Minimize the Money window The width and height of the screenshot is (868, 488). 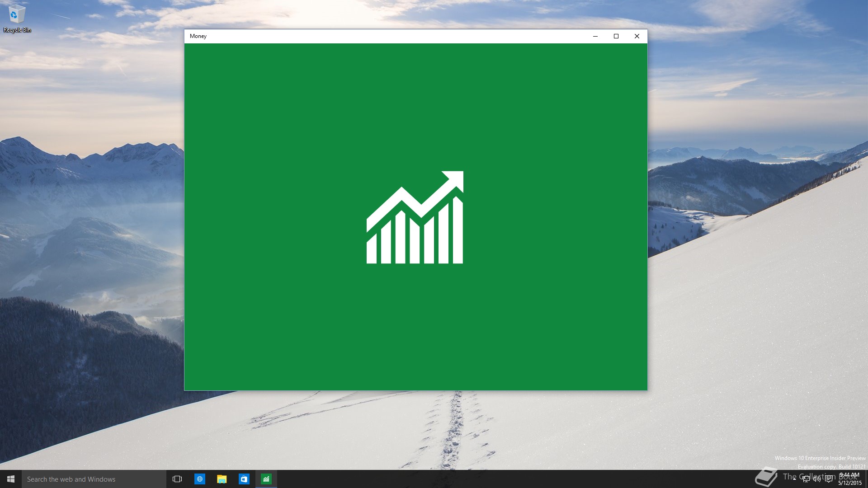[595, 36]
